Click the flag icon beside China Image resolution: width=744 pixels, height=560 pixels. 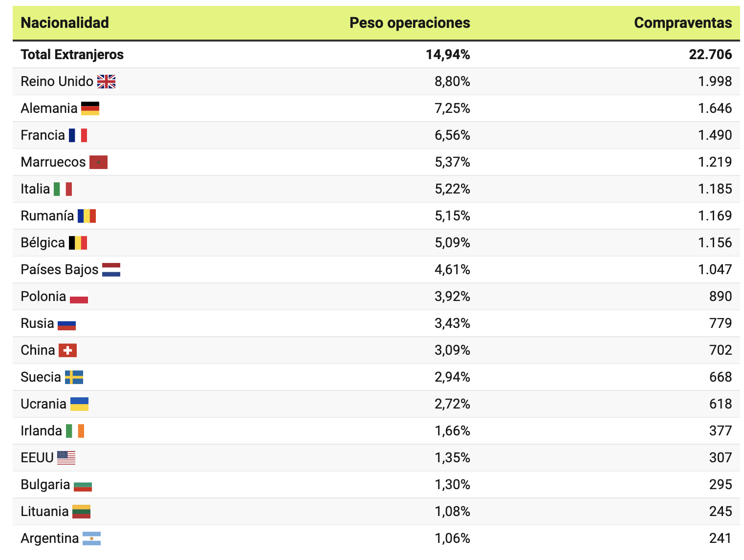(67, 350)
